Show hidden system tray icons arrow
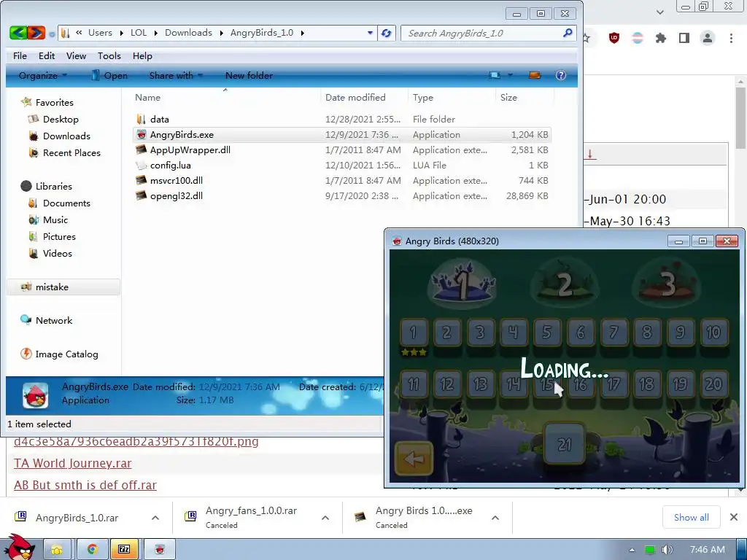Image resolution: width=747 pixels, height=560 pixels. point(632,550)
